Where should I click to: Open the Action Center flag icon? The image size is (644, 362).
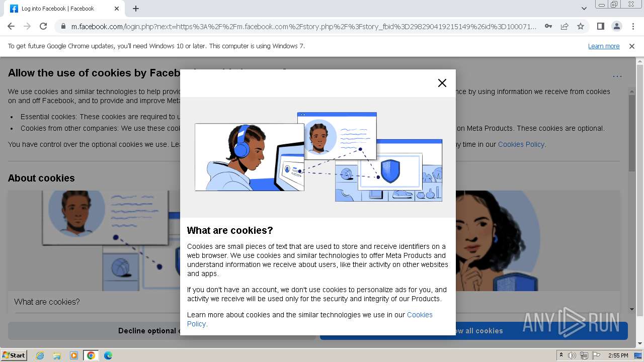596,355
